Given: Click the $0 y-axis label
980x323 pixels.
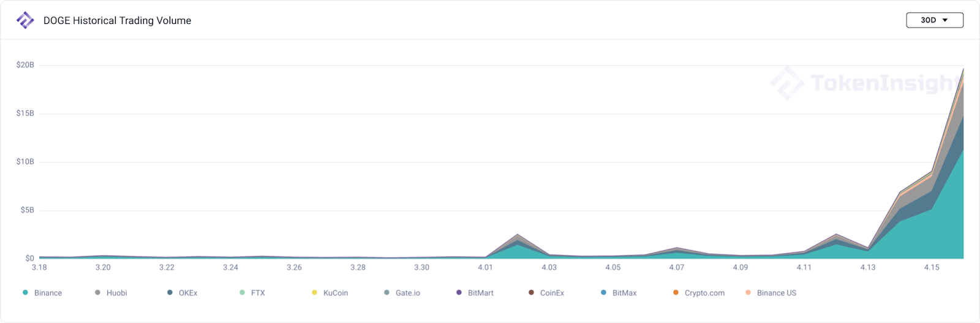Looking at the screenshot, I should (x=29, y=259).
